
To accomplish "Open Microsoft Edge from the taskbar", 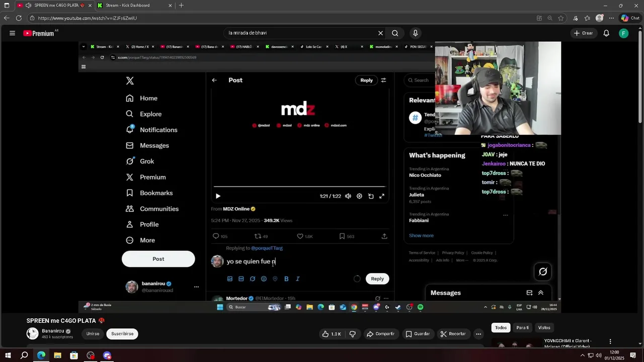I will click(x=41, y=355).
